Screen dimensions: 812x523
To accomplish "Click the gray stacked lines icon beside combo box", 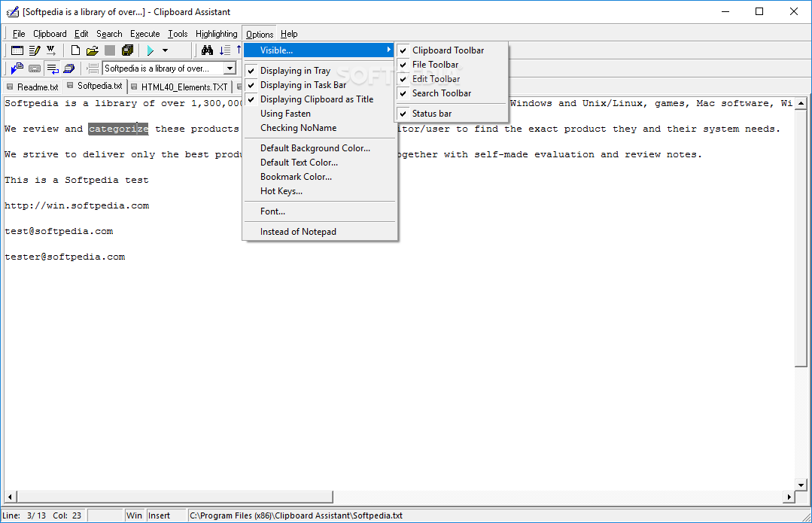I will pyautogui.click(x=93, y=68).
